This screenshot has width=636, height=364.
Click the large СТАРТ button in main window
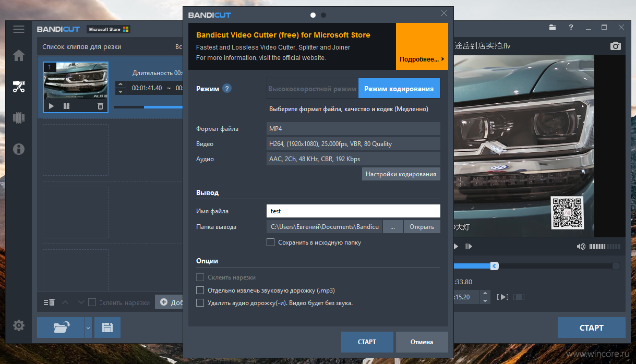pos(592,327)
